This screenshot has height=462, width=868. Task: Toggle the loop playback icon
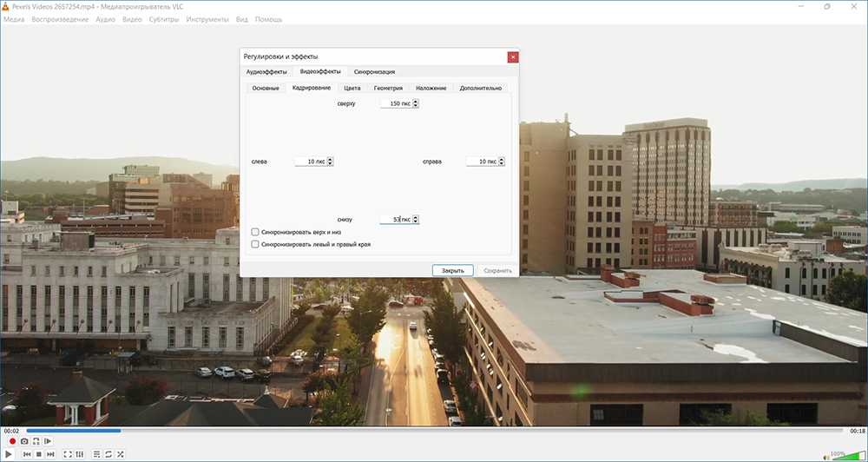pos(108,454)
